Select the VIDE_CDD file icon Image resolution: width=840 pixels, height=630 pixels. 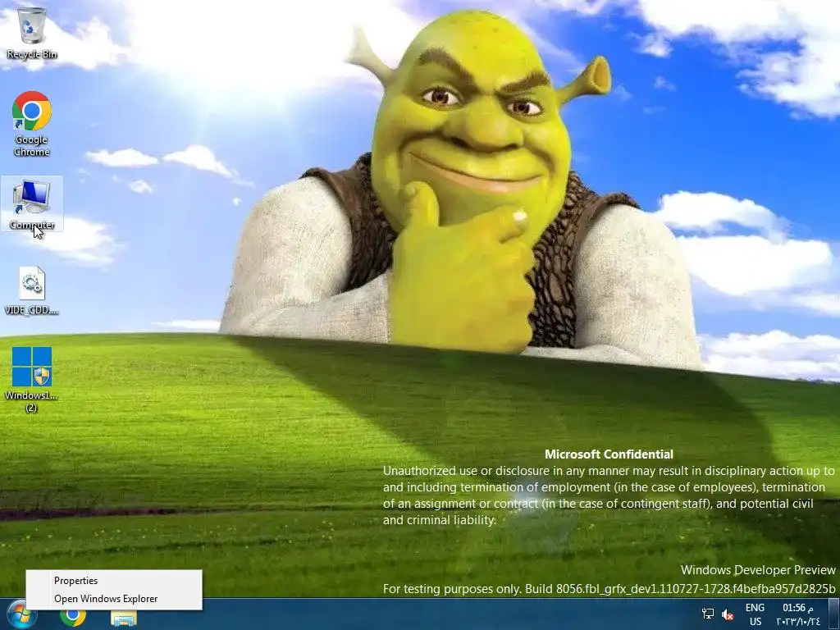pyautogui.click(x=32, y=290)
